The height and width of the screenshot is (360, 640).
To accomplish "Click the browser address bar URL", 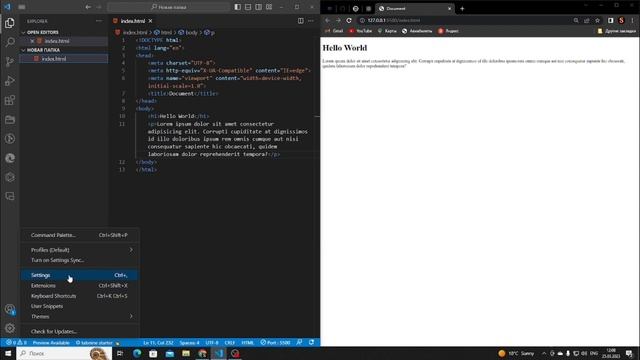I will 393,20.
